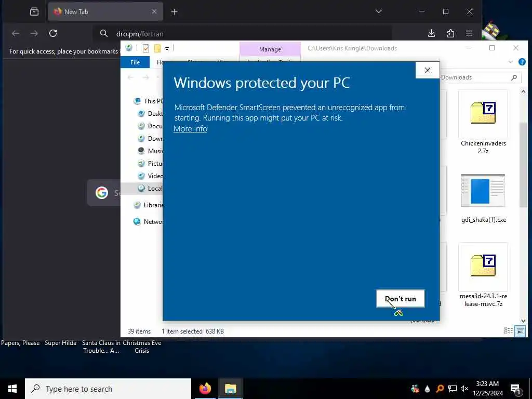This screenshot has height=399, width=532.
Task: Close the New Tab tab
Action: (154, 11)
